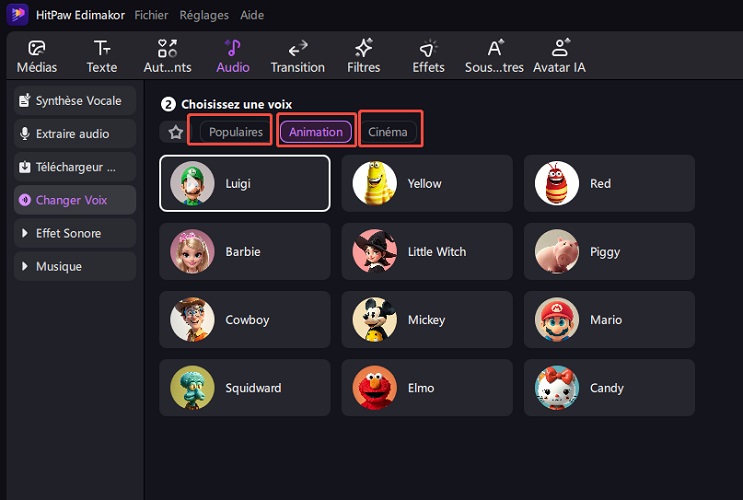Open the Médias panel
The image size is (743, 500).
36,57
